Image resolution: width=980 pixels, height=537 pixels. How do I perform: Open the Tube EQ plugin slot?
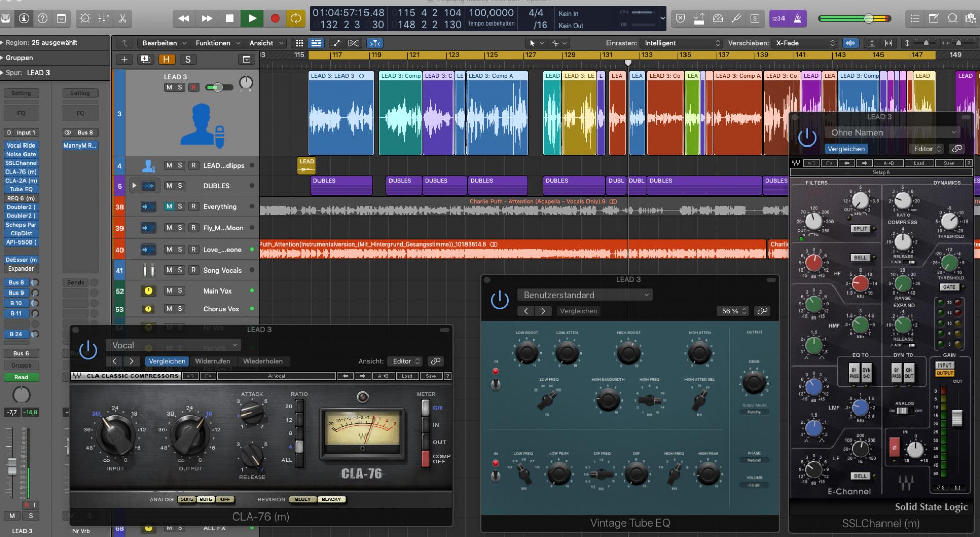click(x=21, y=189)
